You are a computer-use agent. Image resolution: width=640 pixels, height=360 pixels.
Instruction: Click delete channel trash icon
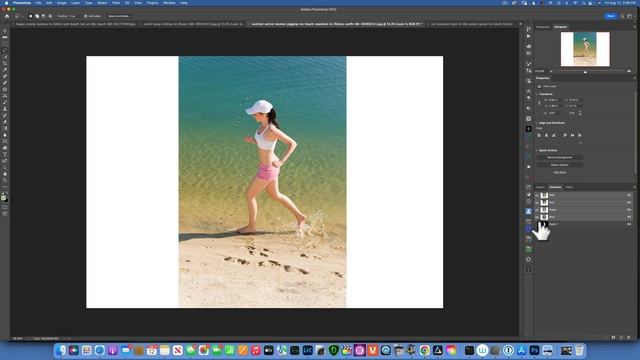(x=629, y=338)
